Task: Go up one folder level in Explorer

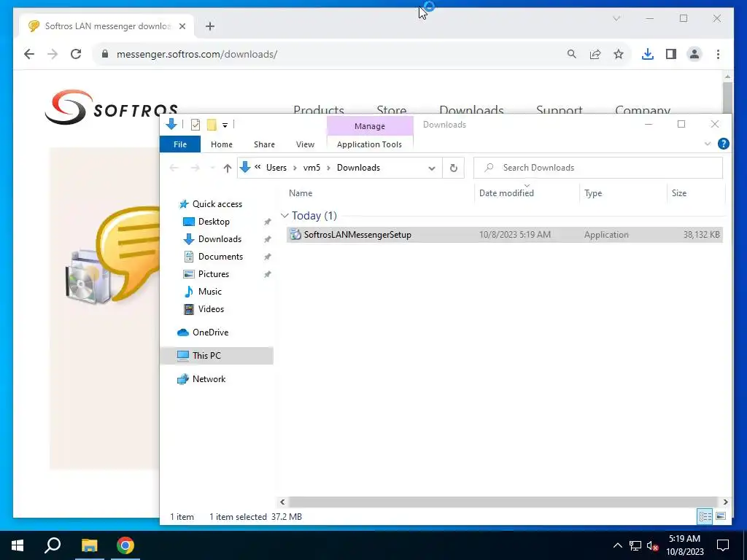Action: click(x=228, y=168)
